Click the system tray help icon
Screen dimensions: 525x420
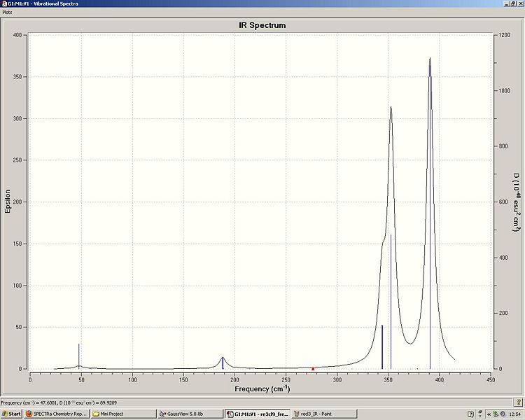(470, 414)
